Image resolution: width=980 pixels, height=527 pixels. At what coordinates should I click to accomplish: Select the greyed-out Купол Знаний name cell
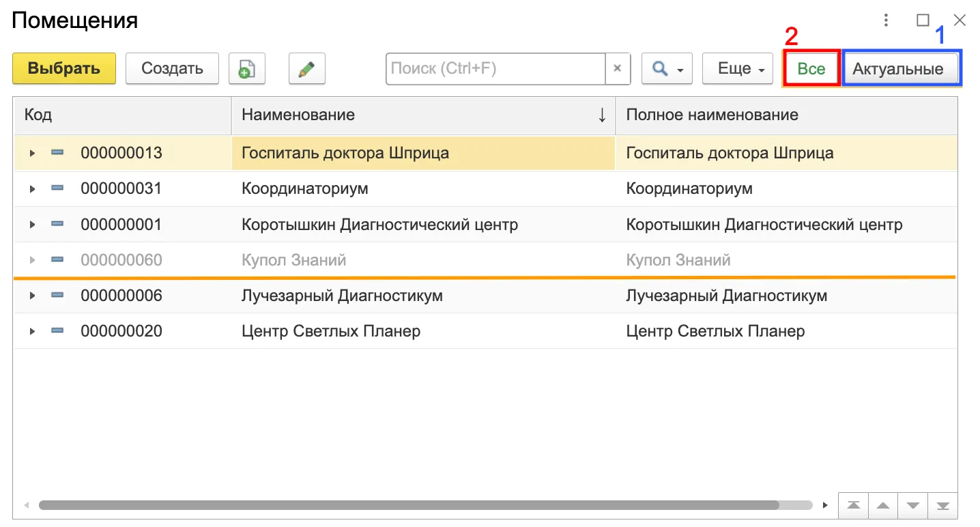(424, 260)
